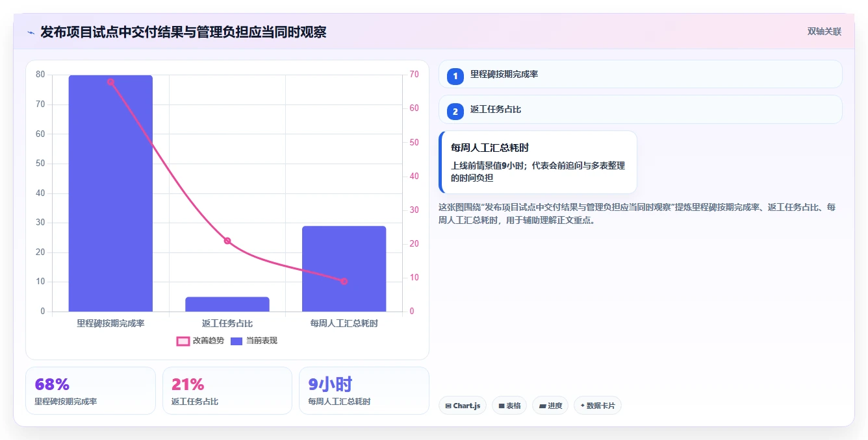
Task: Click the 改善趋势 legend label
Action: tap(209, 341)
